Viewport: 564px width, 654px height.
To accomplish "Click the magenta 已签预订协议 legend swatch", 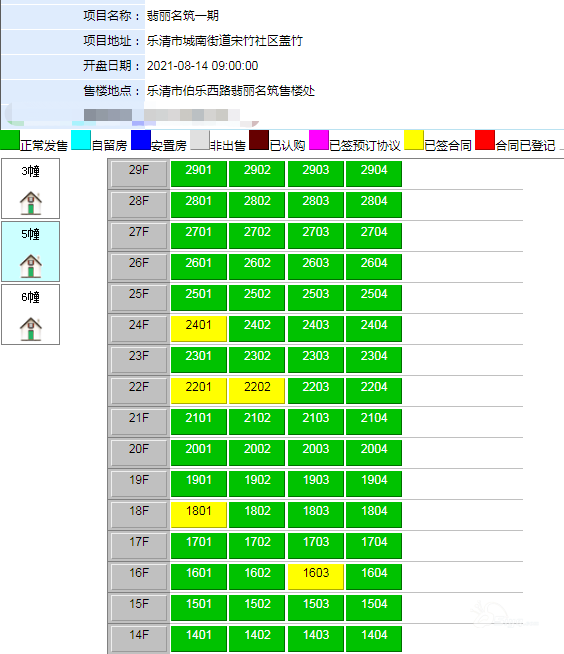I will 319,140.
